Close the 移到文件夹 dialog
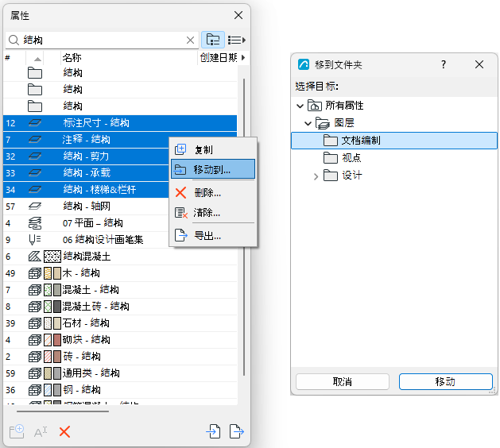The image size is (500, 448). (x=479, y=64)
